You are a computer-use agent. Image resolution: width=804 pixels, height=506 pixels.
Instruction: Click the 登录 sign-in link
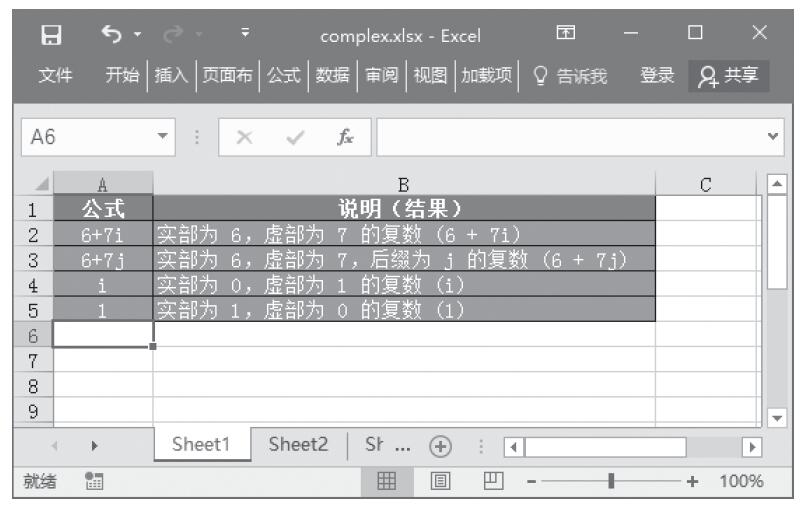[657, 74]
